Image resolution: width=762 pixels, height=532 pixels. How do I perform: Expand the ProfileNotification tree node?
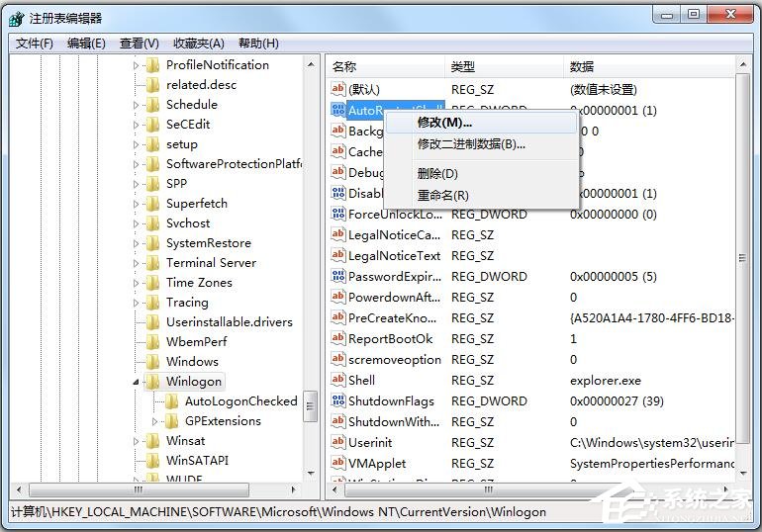pos(137,65)
